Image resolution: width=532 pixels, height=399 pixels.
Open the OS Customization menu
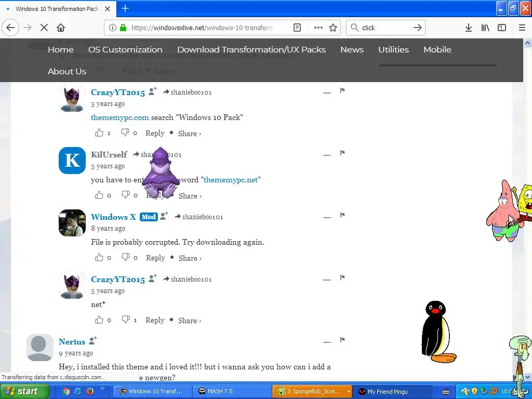[125, 49]
